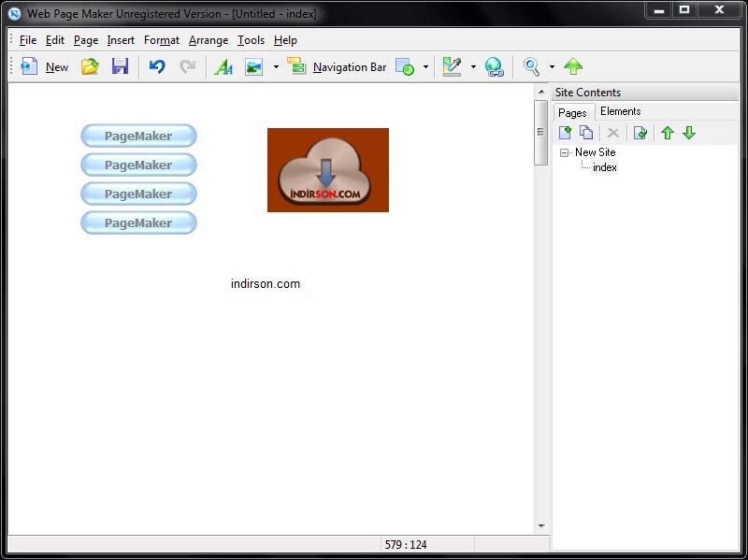This screenshot has width=748, height=560.
Task: Click the New page toolbar icon
Action: tap(29, 66)
